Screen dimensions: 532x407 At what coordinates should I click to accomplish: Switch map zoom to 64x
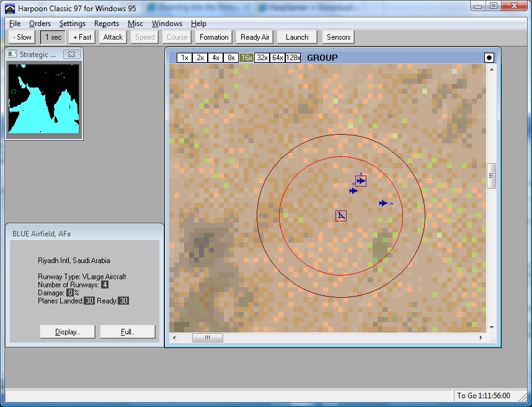[x=278, y=58]
